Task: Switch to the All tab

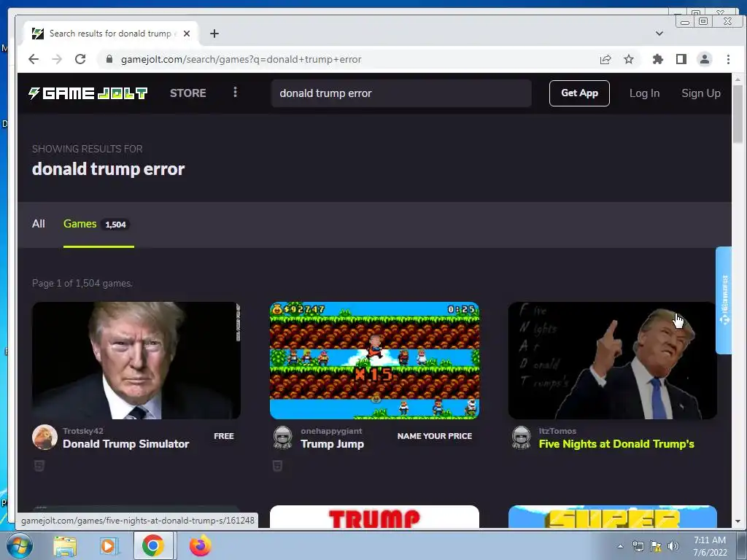Action: pyautogui.click(x=38, y=224)
